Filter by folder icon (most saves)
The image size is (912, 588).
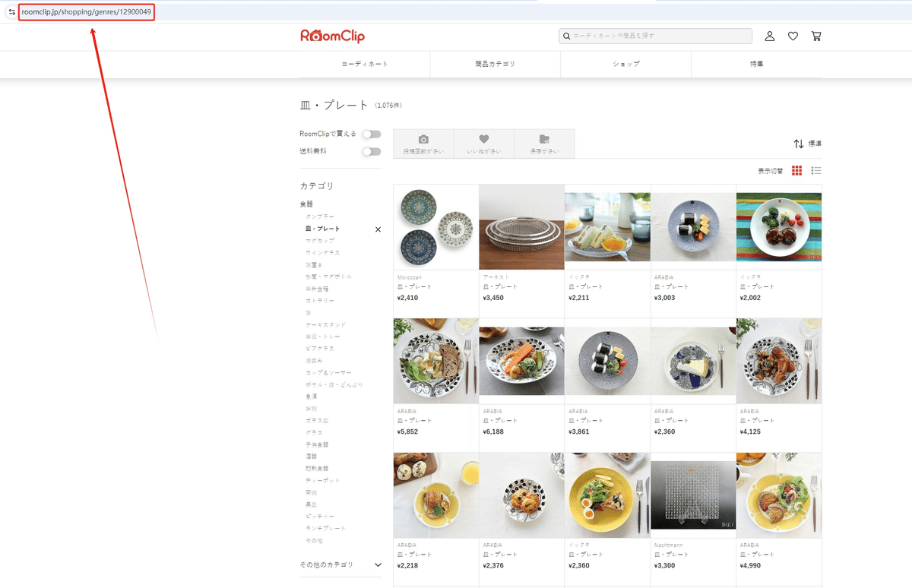click(x=544, y=144)
